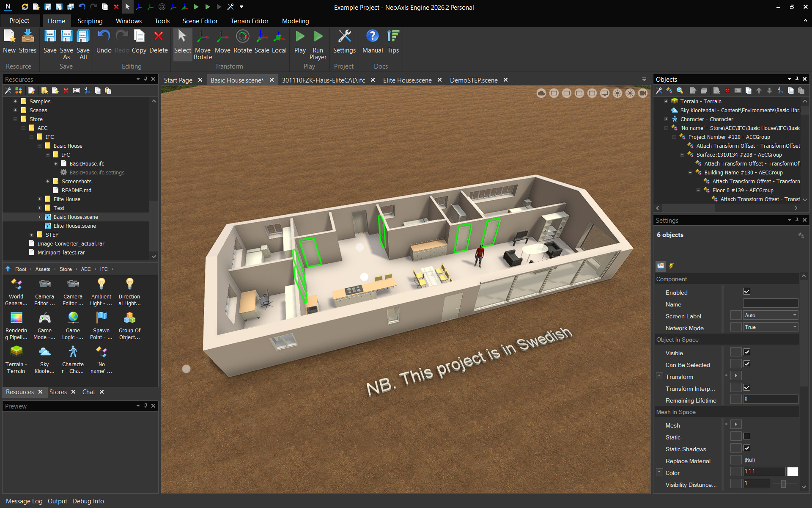Activate the Rotate tool in ribbon
812x508 pixels.
point(242,41)
